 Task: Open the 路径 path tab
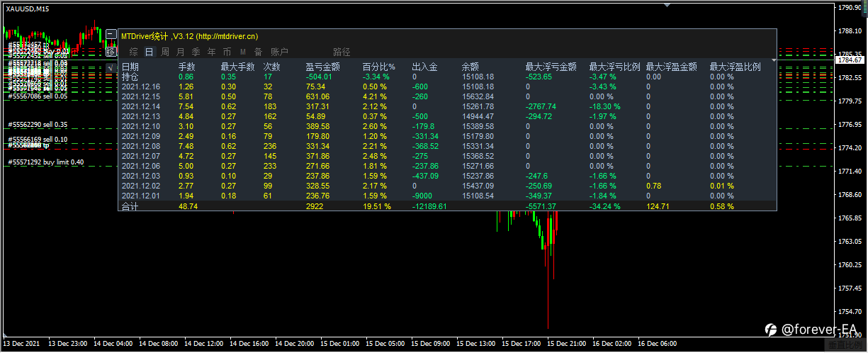(x=342, y=52)
